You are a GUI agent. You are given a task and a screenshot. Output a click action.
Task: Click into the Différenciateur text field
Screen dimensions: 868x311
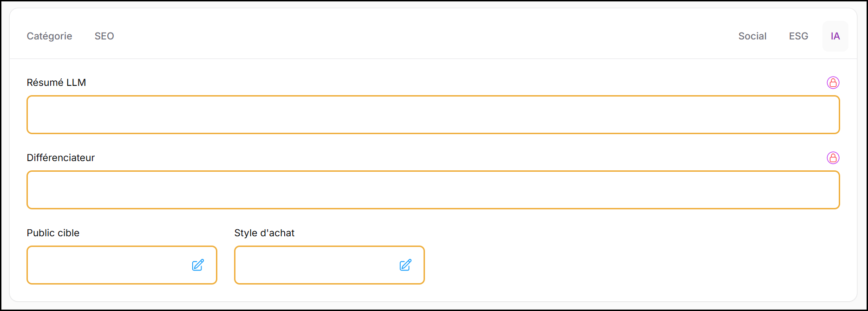click(433, 190)
